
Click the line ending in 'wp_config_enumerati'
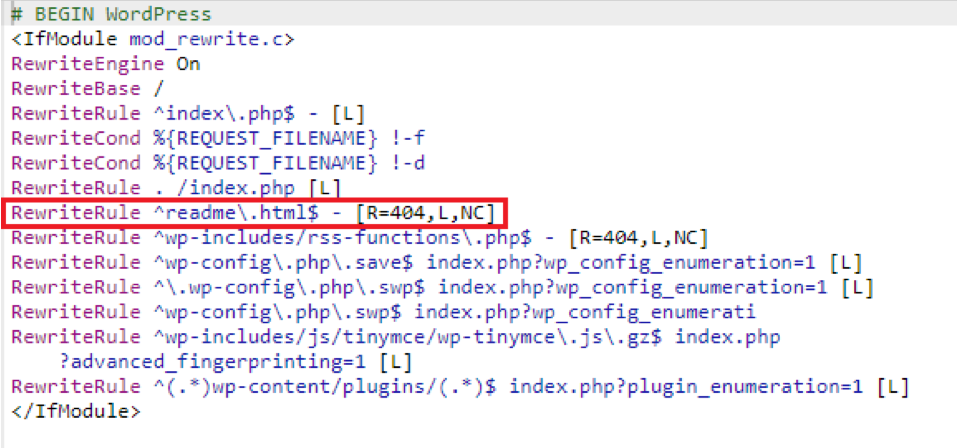pyautogui.click(x=383, y=312)
